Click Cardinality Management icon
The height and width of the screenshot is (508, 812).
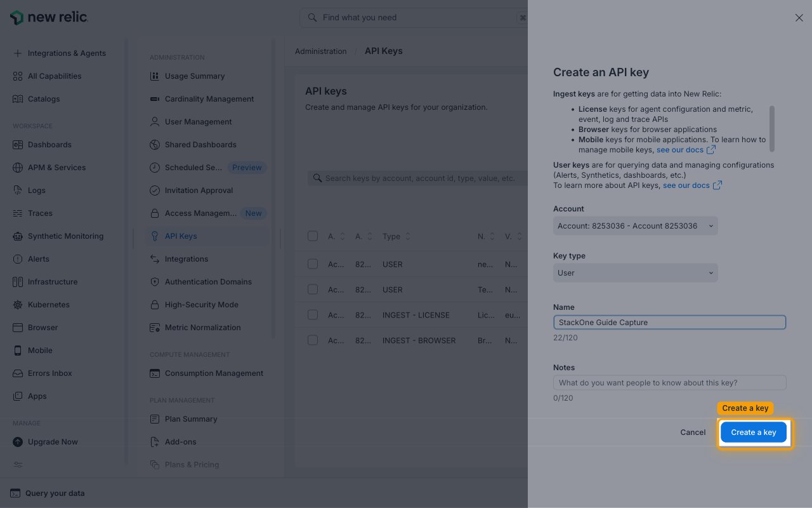coord(155,99)
